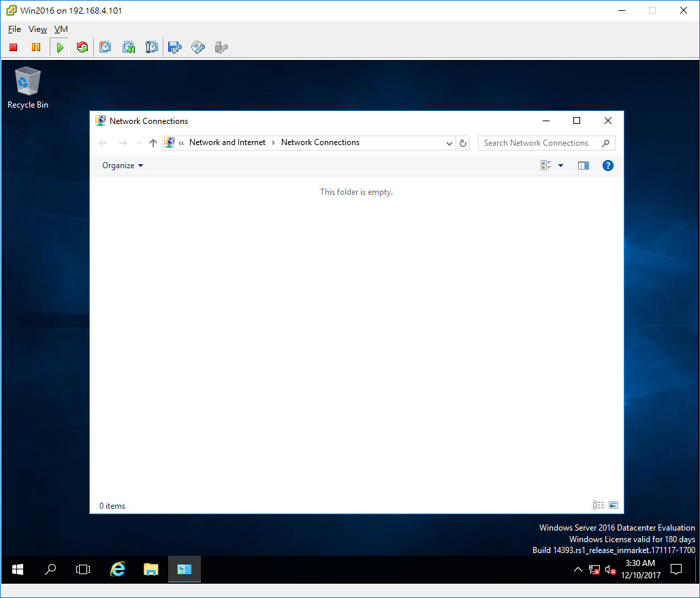700x598 pixels.
Task: Open the recent locations dropdown arrow
Action: [139, 143]
